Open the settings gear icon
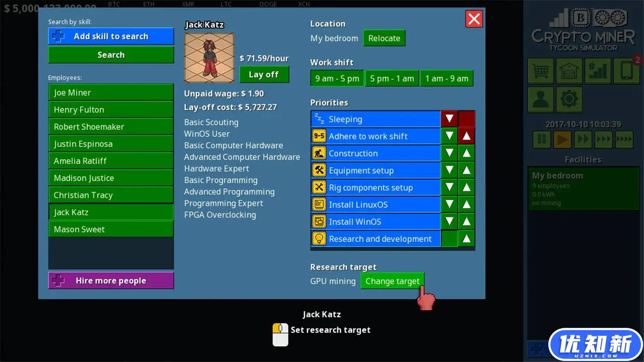Screen dimensions: 644x362 pos(569,99)
